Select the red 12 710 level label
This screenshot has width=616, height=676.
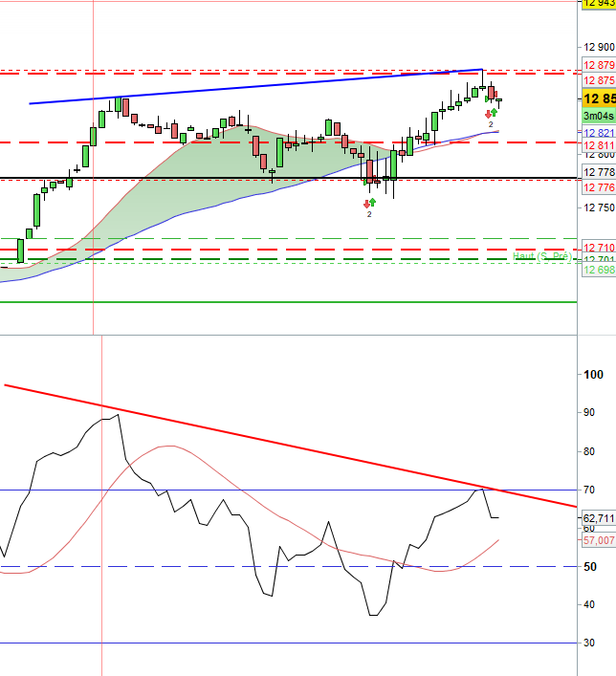[599, 248]
